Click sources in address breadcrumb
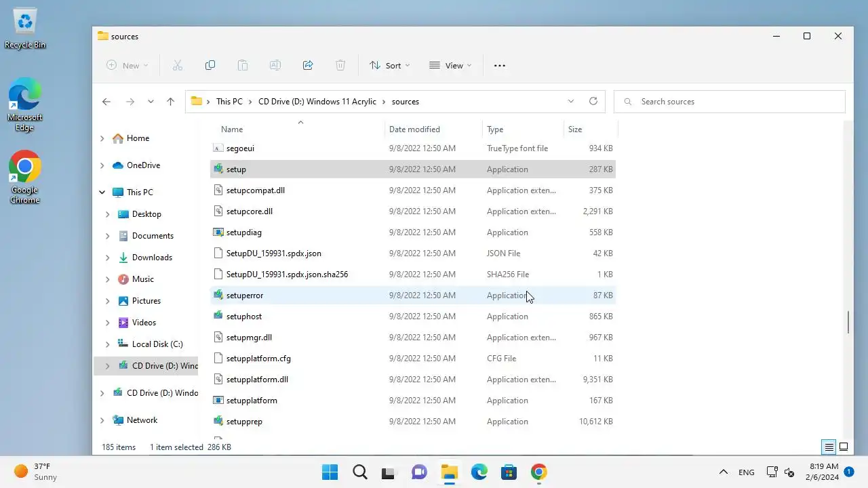Image resolution: width=868 pixels, height=488 pixels. (x=406, y=102)
